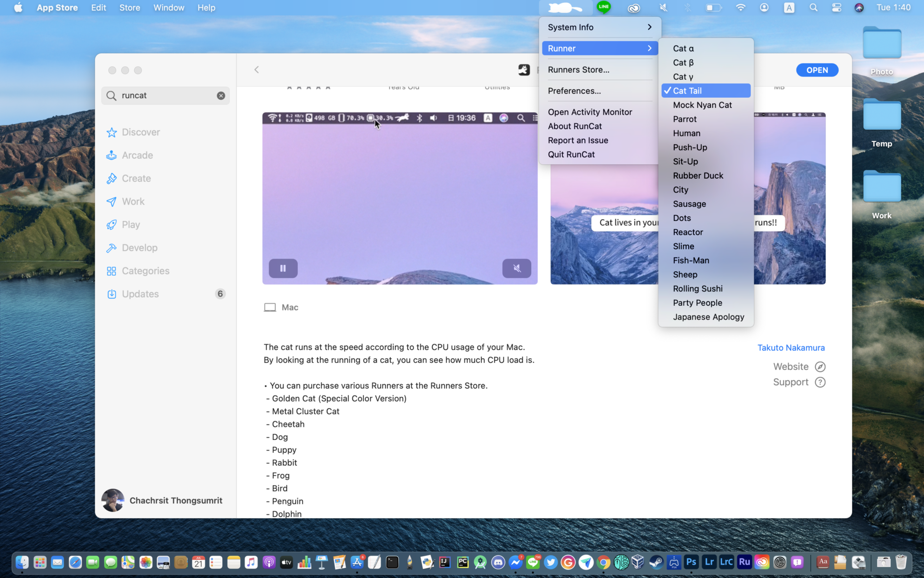Open Control Center in the menu bar
Screen dimensions: 924x578
pos(836,8)
